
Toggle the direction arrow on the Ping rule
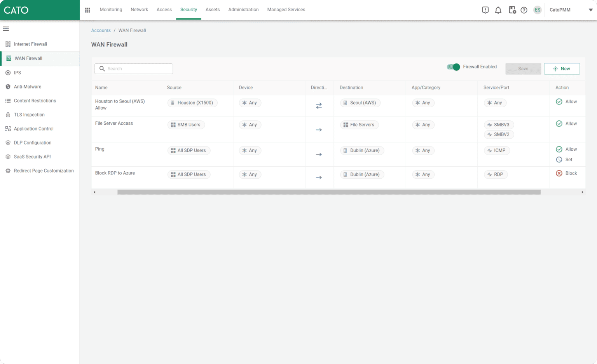319,154
